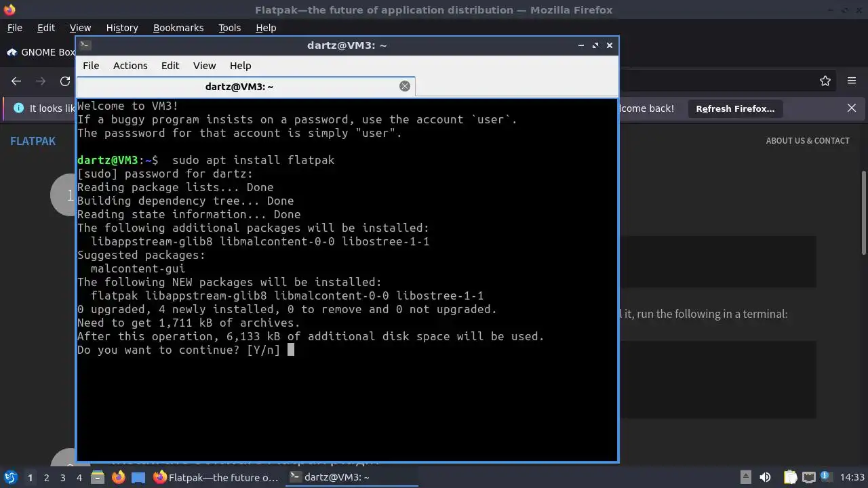
Task: Click the terminal cursor after the [Y/n] prompt
Action: [291, 350]
